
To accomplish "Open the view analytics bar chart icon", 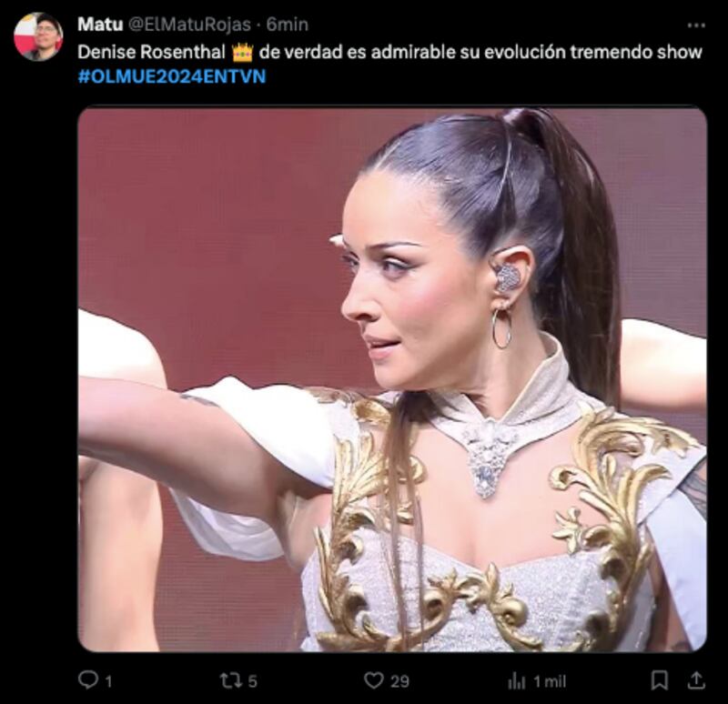I will 516,681.
